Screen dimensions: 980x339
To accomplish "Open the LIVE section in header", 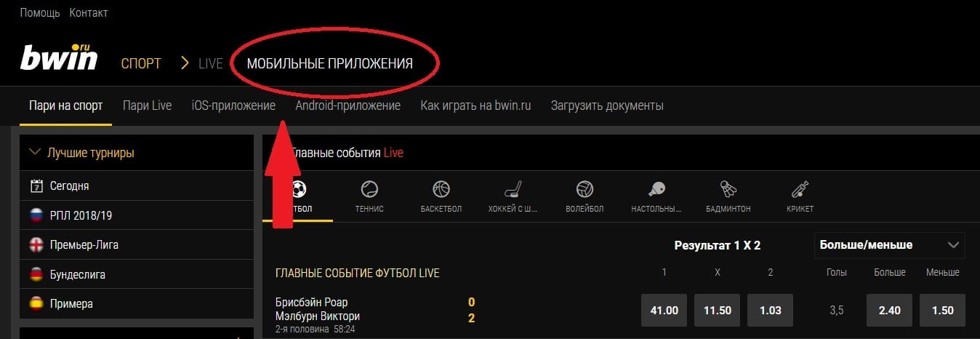I will [x=210, y=63].
